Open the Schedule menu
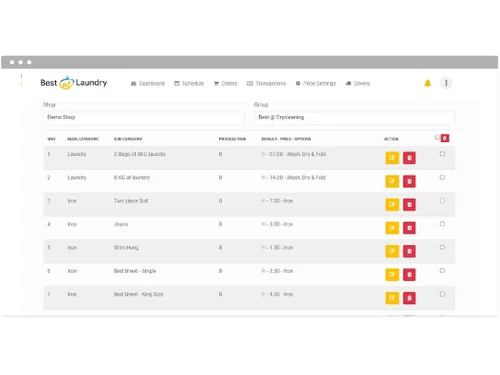Viewport: 500px width, 375px height. (189, 83)
